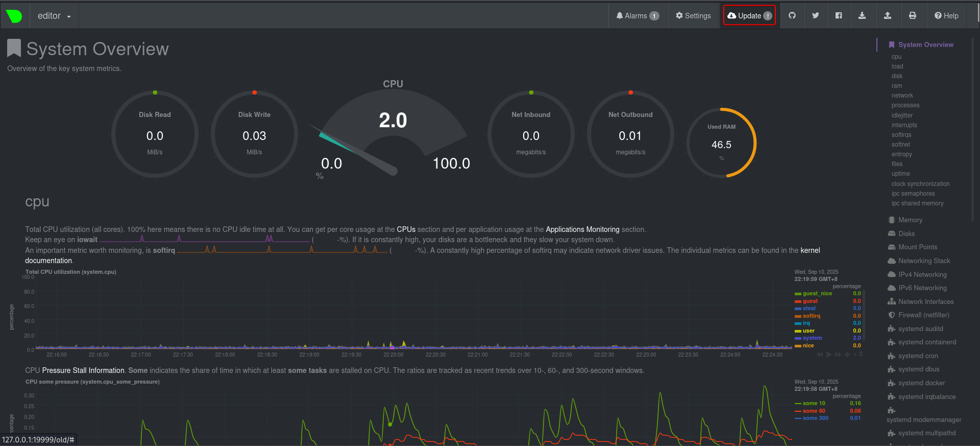Toggle the some 10 pressure dimension

[814, 404]
